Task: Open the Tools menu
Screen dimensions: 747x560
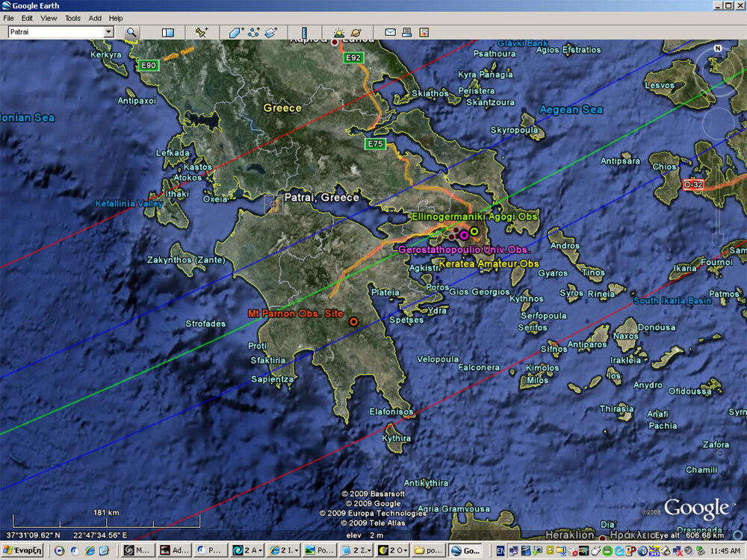Action: pos(72,18)
